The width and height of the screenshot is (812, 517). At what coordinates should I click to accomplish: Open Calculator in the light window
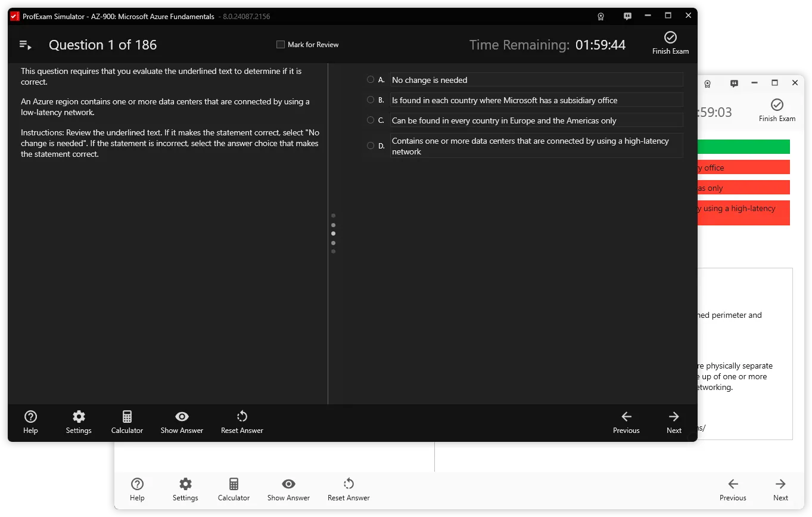click(x=234, y=490)
